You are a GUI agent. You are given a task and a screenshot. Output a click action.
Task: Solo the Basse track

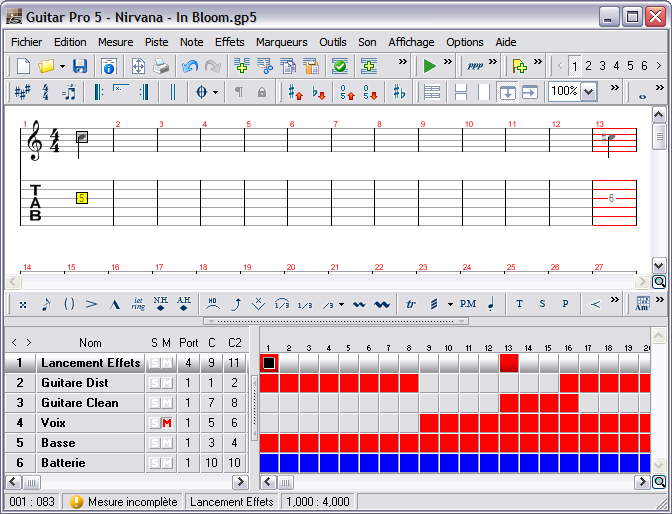pyautogui.click(x=155, y=443)
